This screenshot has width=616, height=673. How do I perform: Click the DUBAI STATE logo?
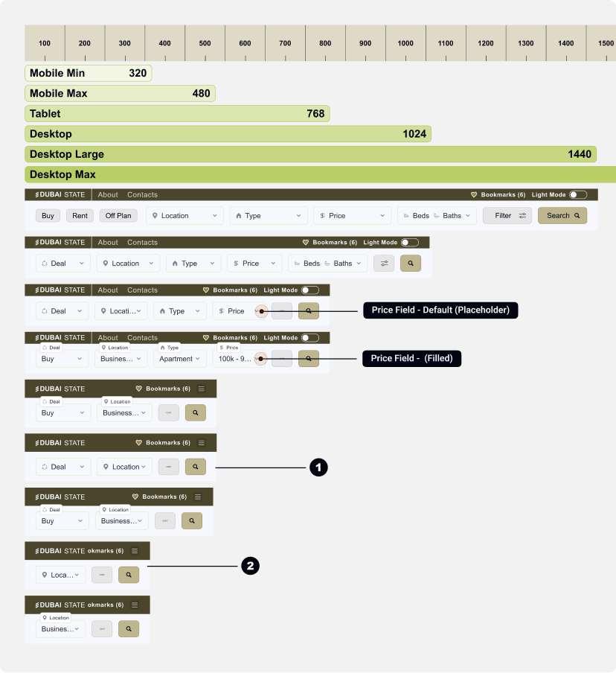[58, 194]
